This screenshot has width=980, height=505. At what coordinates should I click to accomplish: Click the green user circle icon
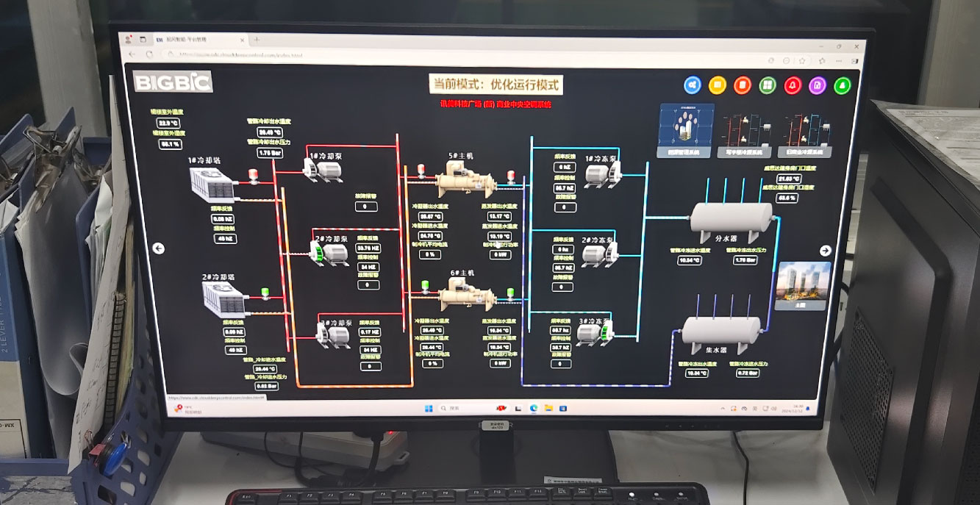[x=843, y=85]
